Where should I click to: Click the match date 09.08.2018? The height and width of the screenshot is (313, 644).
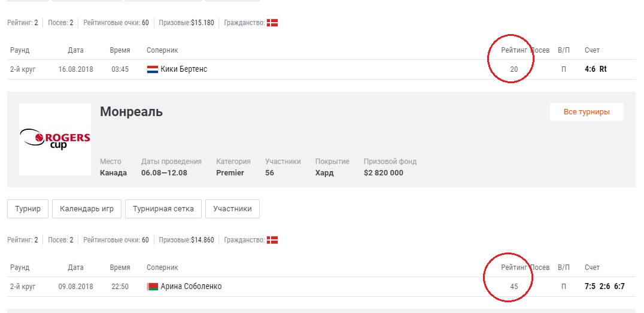[x=75, y=287]
